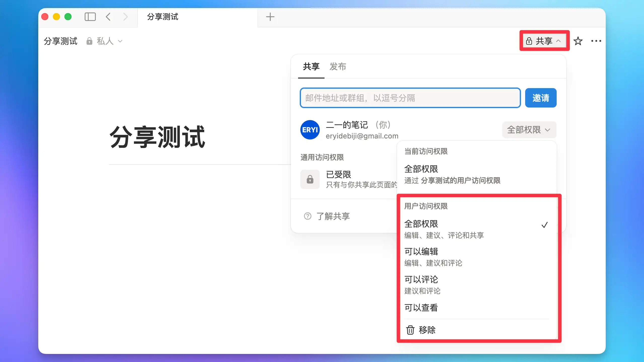
Task: Open the 全部权限 permission dropdown
Action: [x=529, y=130]
